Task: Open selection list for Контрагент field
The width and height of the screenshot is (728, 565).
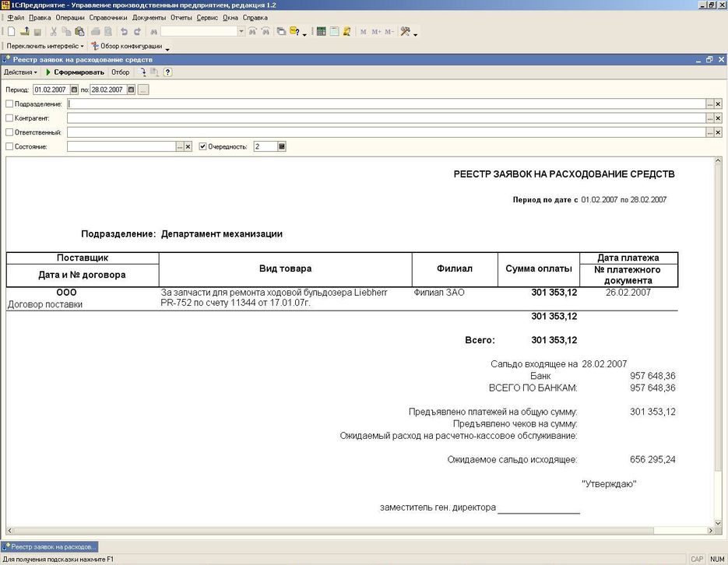Action: pyautogui.click(x=710, y=118)
